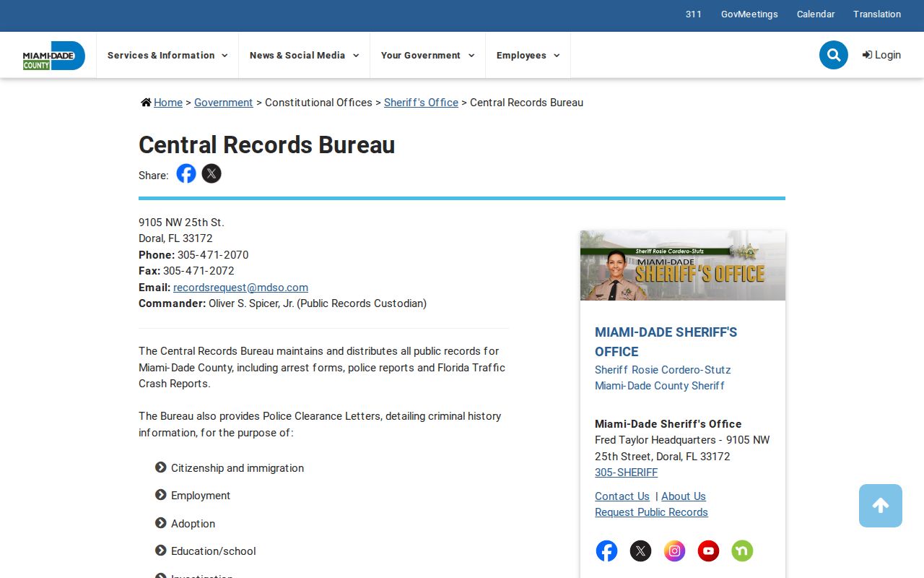The height and width of the screenshot is (578, 924).
Task: Click the address 9105 NW 25th St.
Action: pos(181,223)
